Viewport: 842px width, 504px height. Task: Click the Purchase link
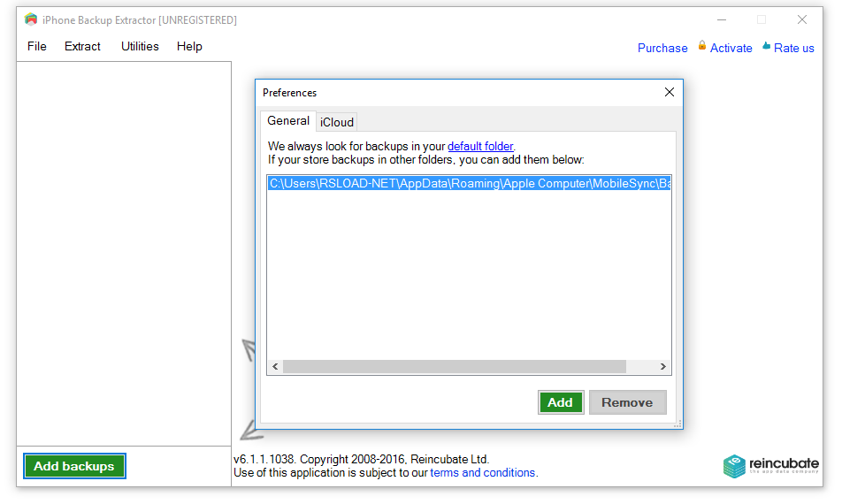click(x=662, y=48)
